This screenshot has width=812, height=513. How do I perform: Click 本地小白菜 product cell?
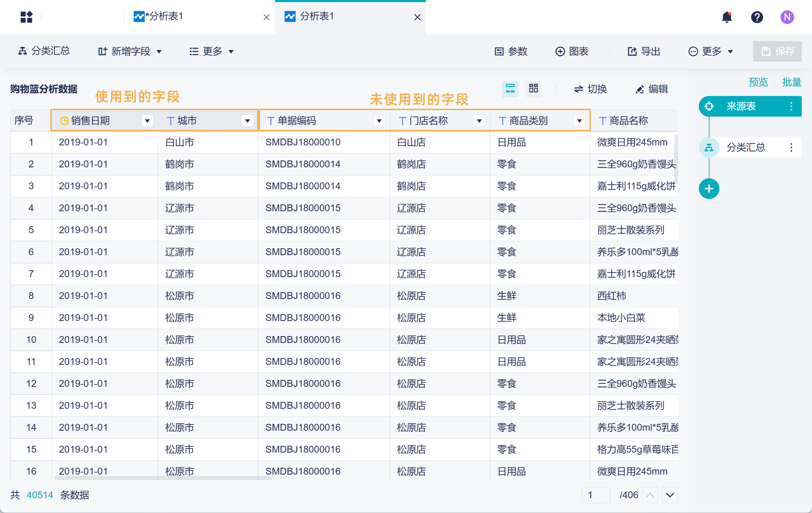click(x=634, y=318)
